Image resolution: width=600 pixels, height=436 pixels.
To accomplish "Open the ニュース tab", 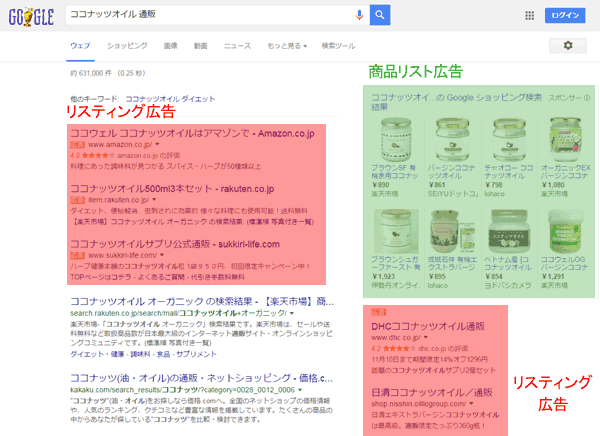I will point(237,46).
